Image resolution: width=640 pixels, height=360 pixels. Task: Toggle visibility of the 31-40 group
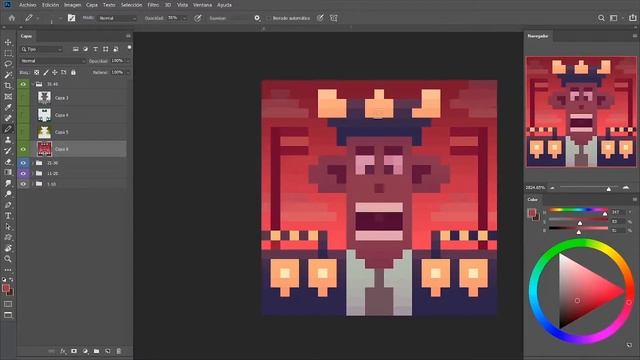[23, 84]
